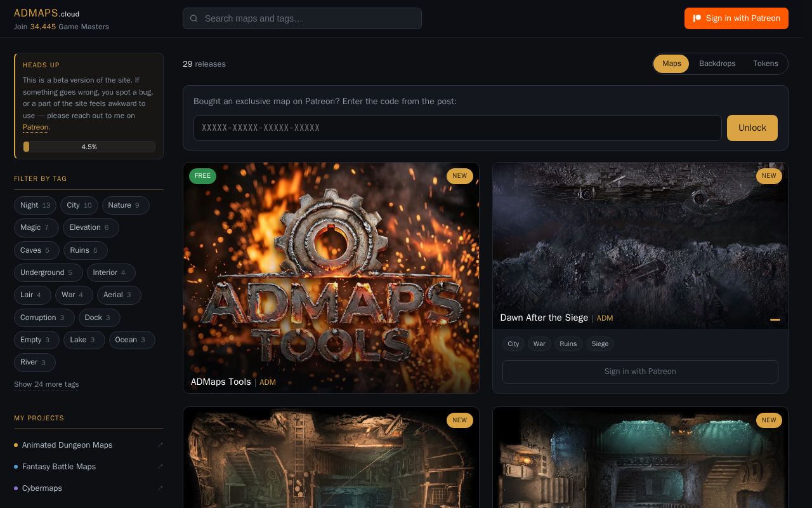Viewport: 812px width, 508px height.
Task: Click the Search maps and tags field
Action: point(302,18)
